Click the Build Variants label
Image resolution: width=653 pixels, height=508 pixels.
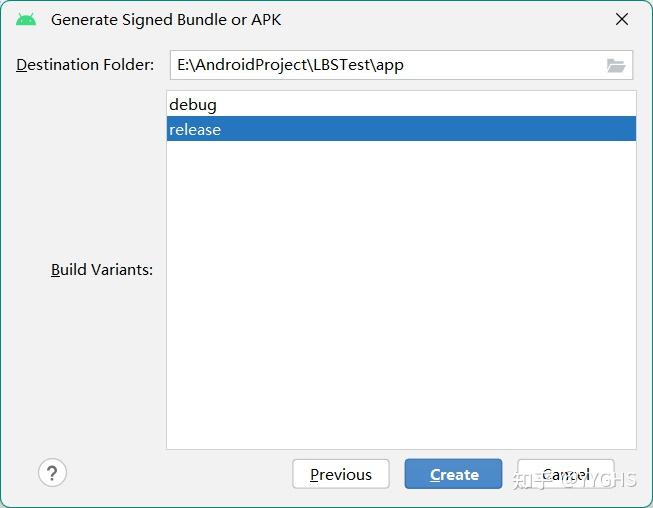[x=102, y=270]
